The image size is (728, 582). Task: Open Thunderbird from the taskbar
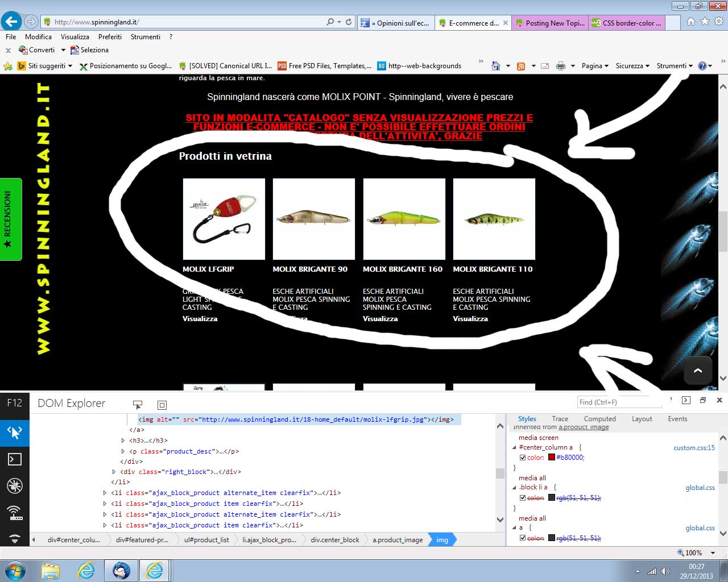(x=121, y=571)
